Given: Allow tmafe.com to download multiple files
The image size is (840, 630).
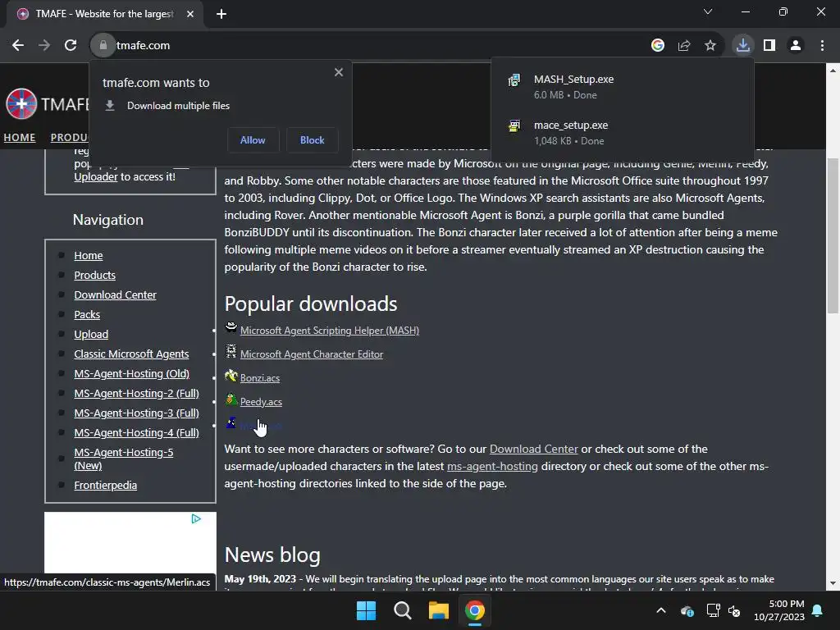Looking at the screenshot, I should click(x=253, y=139).
